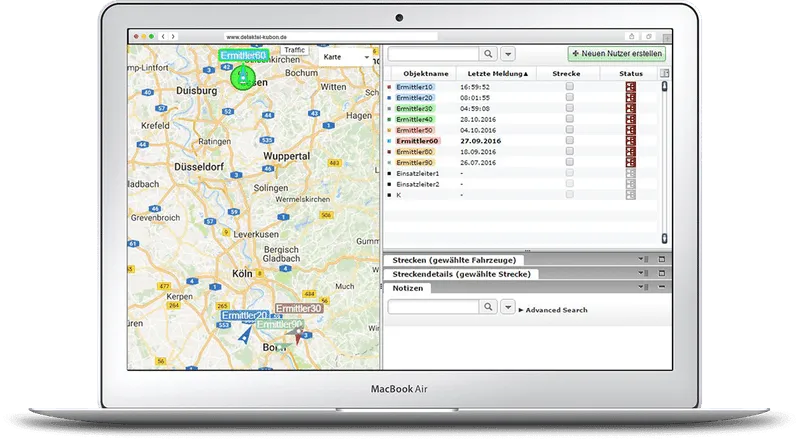Viewport: 800px width, 439px height.
Task: Click the grey status icon for row K
Action: click(x=631, y=194)
